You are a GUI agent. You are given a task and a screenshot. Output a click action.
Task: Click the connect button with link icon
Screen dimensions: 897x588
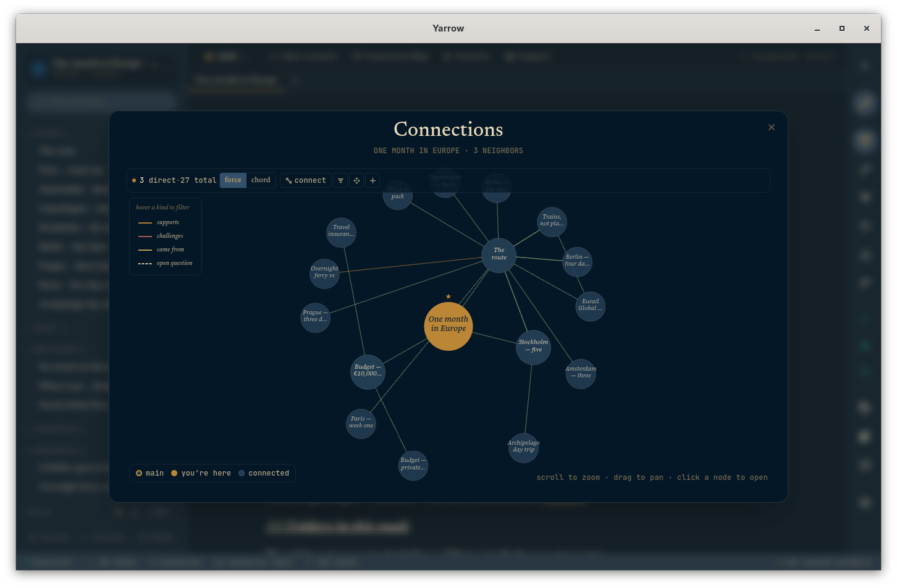pos(306,180)
